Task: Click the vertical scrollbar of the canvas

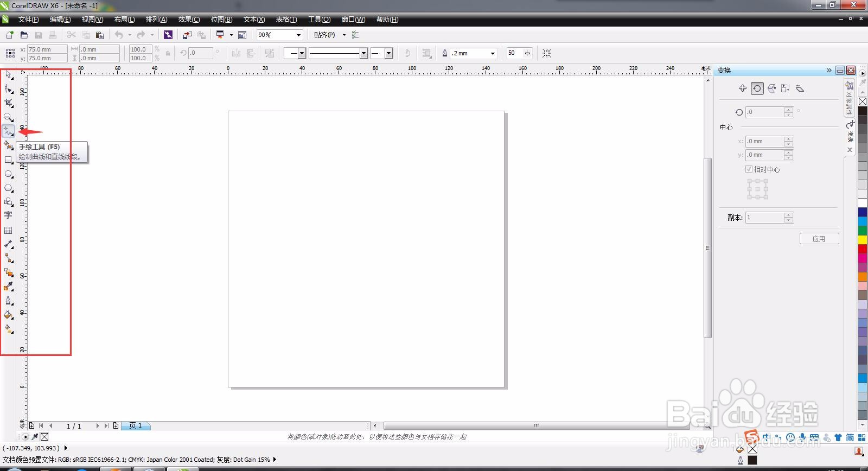Action: click(707, 248)
